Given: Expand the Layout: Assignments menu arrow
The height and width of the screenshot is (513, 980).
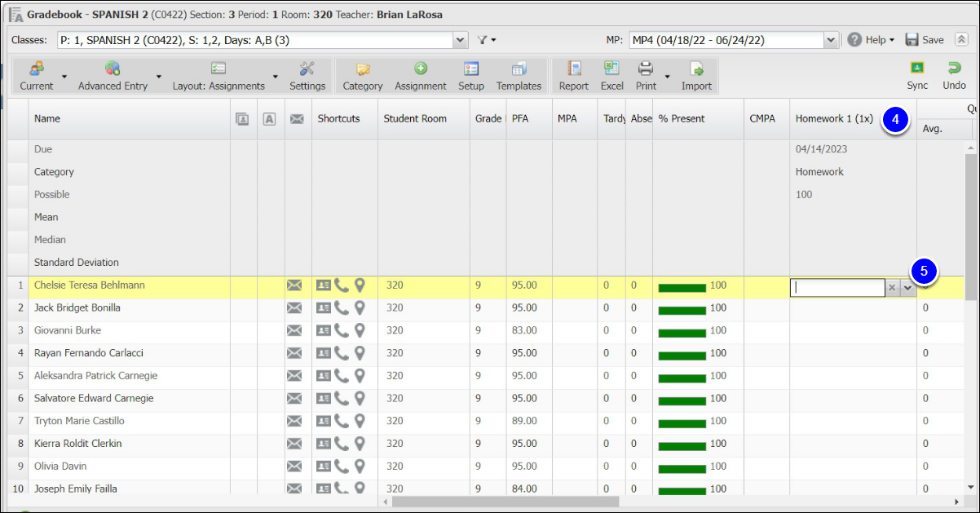Looking at the screenshot, I should (276, 77).
